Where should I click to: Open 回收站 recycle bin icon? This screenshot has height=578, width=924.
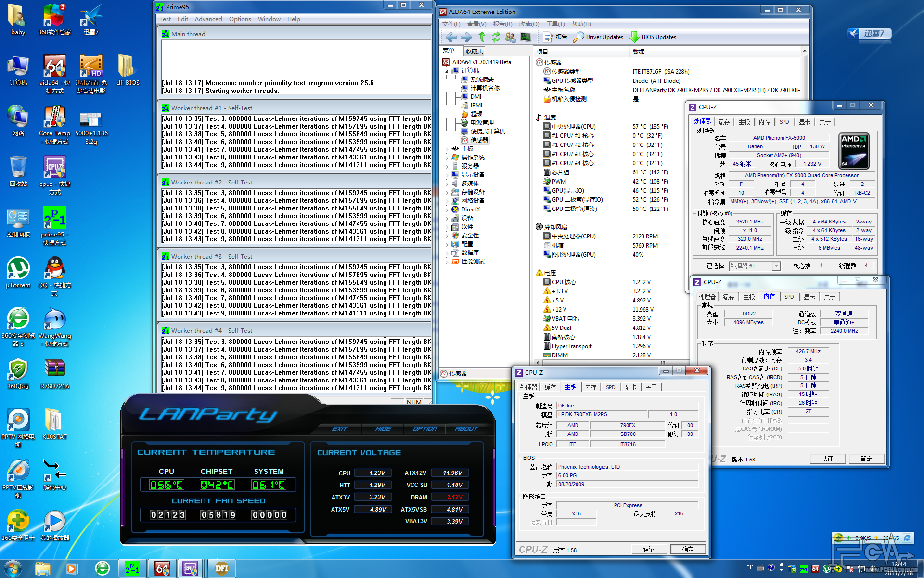point(18,171)
